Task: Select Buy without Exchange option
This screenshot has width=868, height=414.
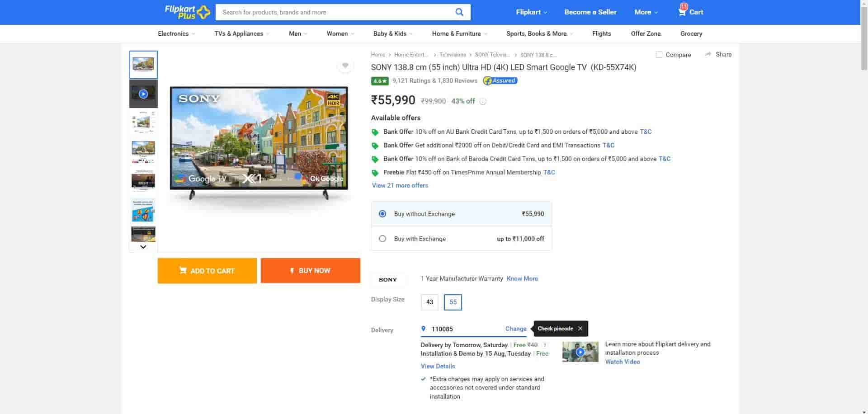Action: click(382, 214)
